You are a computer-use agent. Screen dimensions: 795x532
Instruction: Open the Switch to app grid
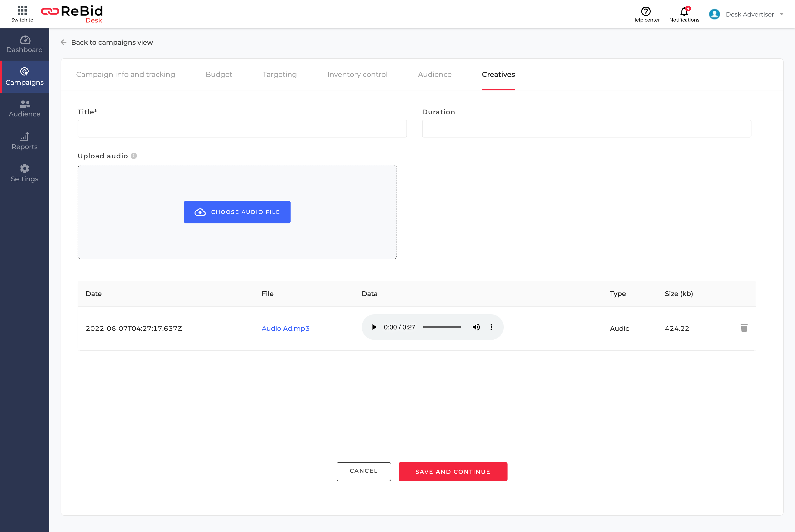point(22,14)
